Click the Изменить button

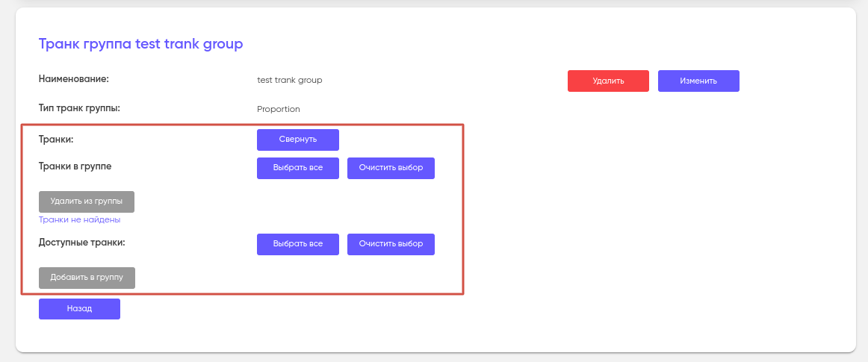tap(698, 81)
